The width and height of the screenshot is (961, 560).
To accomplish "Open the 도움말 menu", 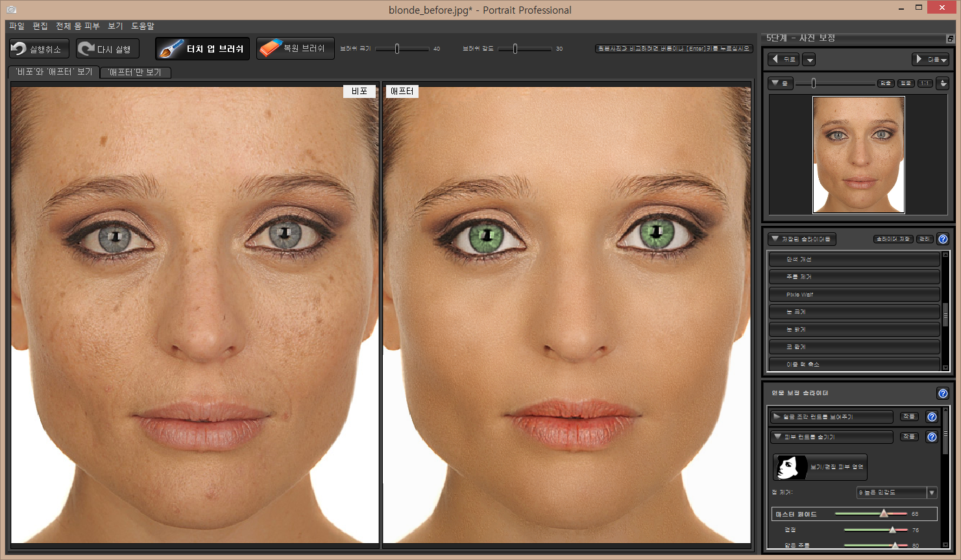I will pos(143,26).
